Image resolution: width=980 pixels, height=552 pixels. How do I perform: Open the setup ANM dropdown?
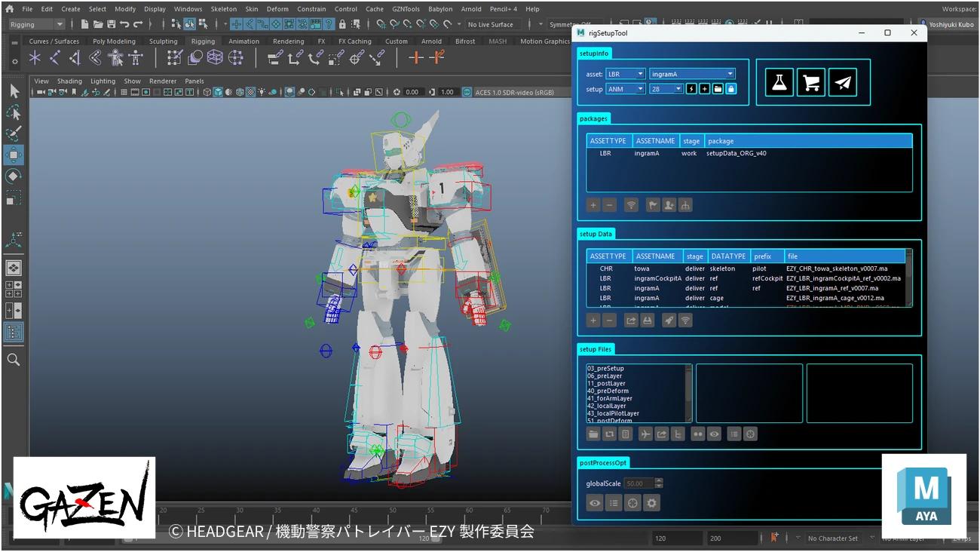626,89
